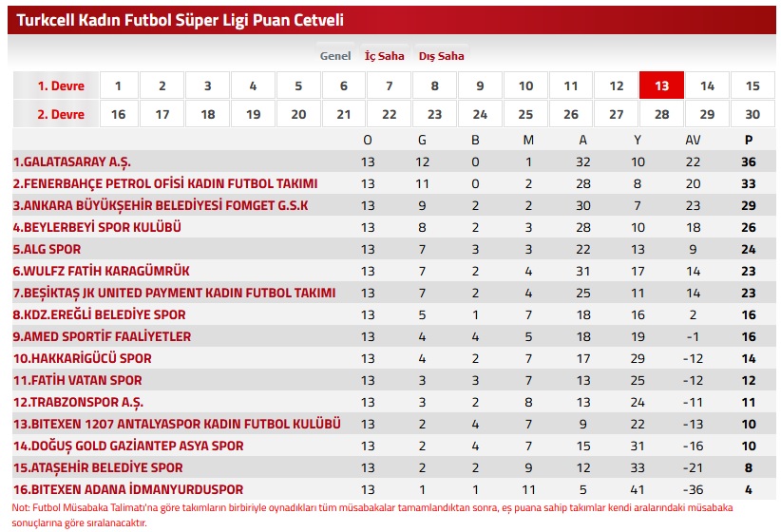Pick week 16 of the second half
781x532 pixels.
point(118,114)
